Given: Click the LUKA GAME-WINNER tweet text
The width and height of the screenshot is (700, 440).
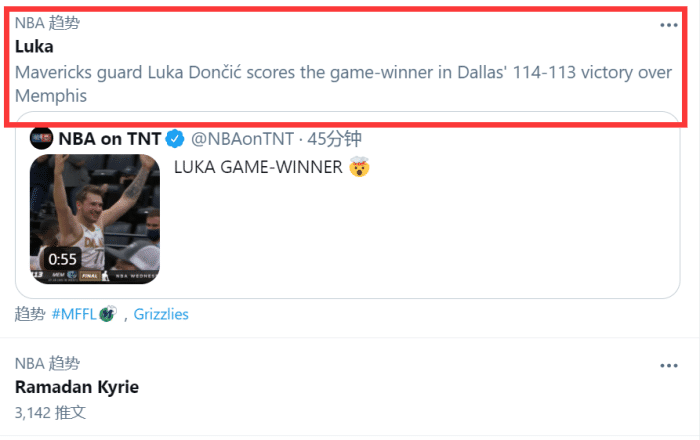Looking at the screenshot, I should pyautogui.click(x=258, y=167).
